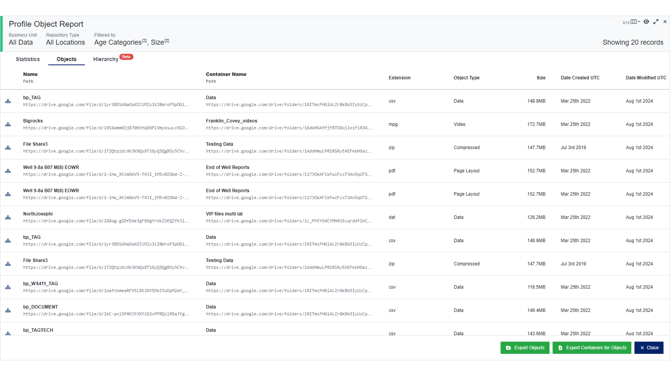Click the Drive icon beside bp_WS411_TAG
The image size is (670, 376).
(8, 287)
